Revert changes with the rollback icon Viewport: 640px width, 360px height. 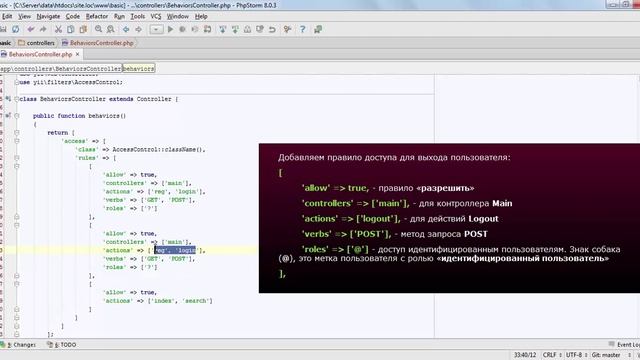coord(272,29)
